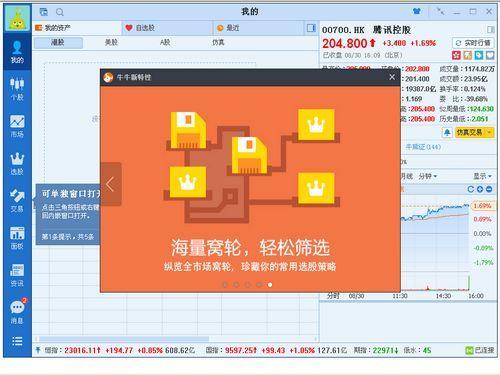Click the plus zoom-in icon above the chart
The width and height of the screenshot is (500, 375).
(480, 189)
